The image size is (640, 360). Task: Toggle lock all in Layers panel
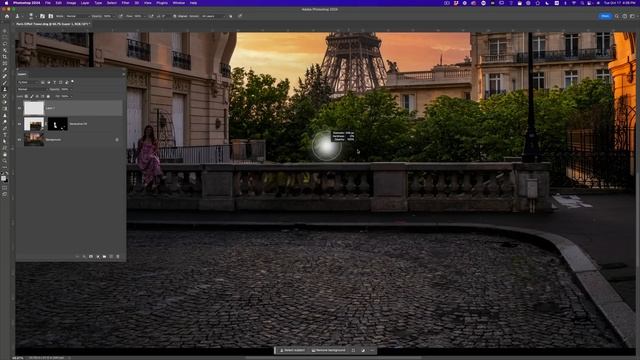[48, 96]
